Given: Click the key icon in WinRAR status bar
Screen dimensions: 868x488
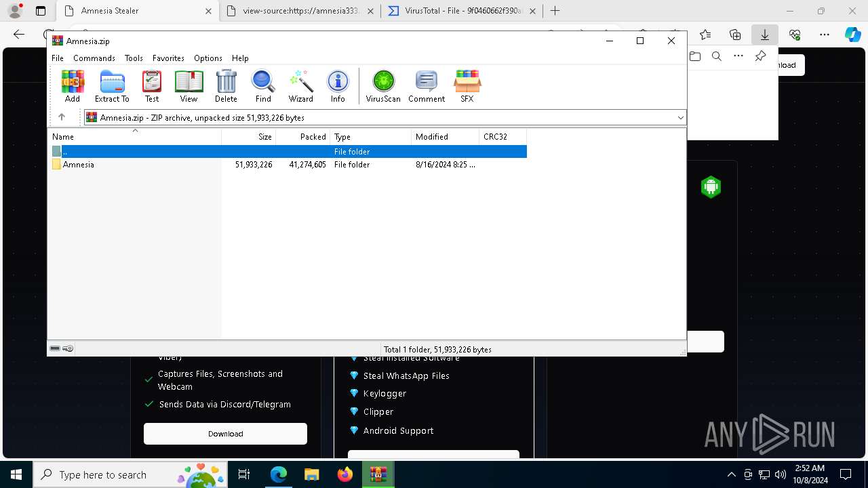Looking at the screenshot, I should click(x=68, y=348).
